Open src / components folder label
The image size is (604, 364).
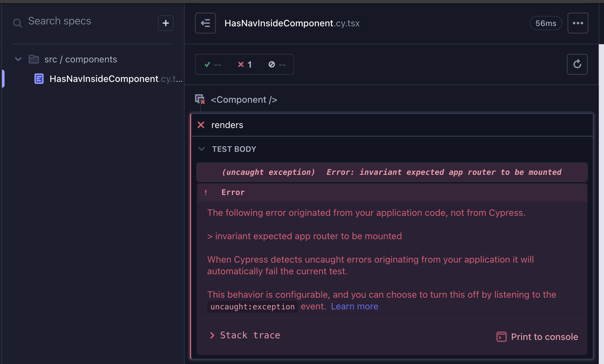[81, 59]
